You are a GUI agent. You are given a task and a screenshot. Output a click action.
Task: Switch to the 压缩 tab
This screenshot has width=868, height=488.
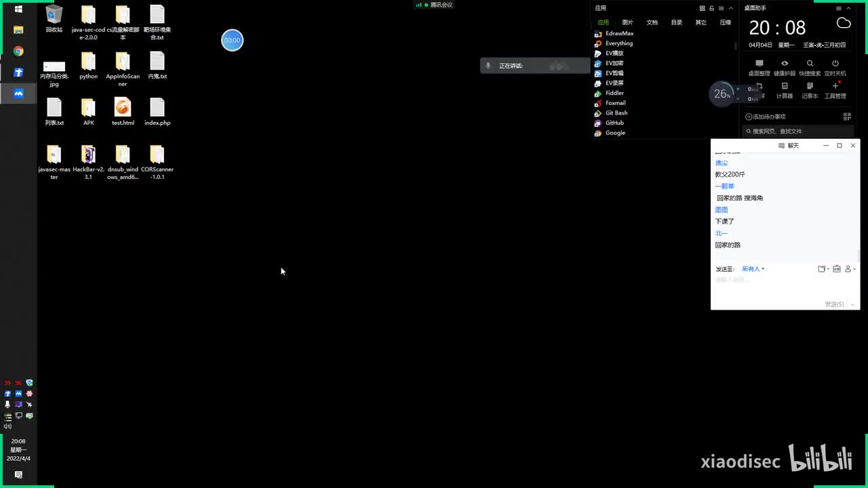[725, 22]
